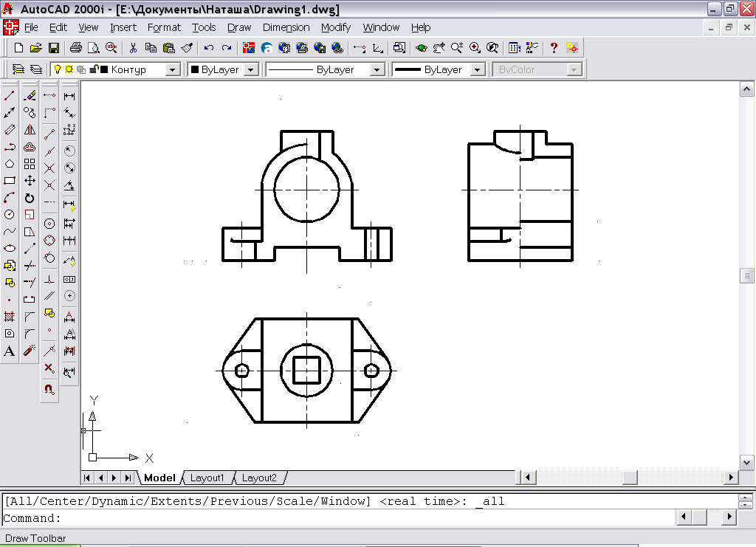Open the File menu
Image resolution: width=756 pixels, height=547 pixels.
(x=31, y=27)
